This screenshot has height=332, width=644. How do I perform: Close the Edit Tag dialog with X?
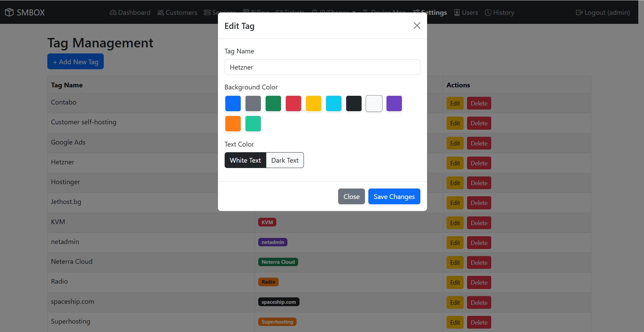coord(417,26)
